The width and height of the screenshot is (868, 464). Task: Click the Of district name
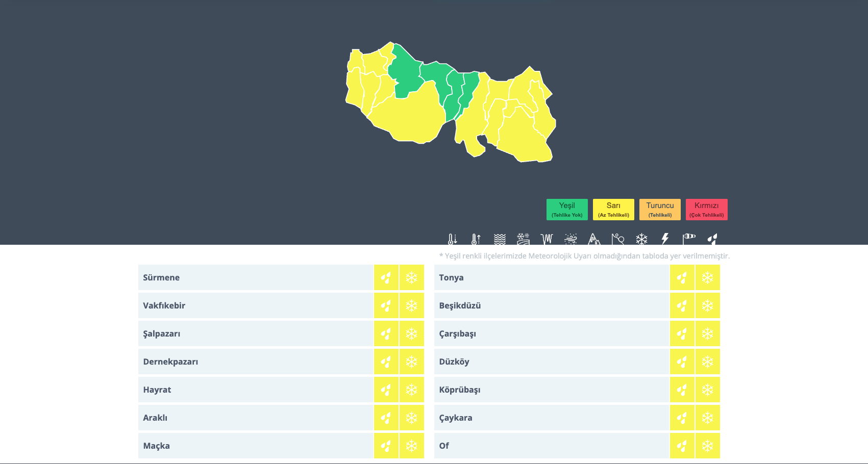pos(444,446)
